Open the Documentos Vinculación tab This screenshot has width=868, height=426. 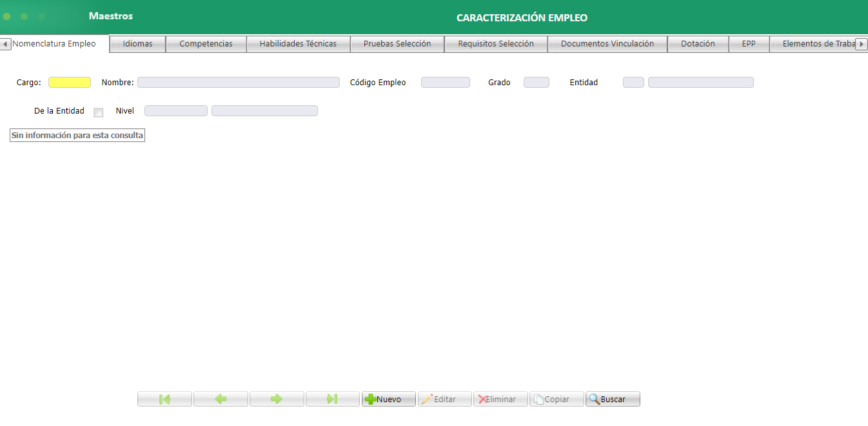[x=607, y=44]
